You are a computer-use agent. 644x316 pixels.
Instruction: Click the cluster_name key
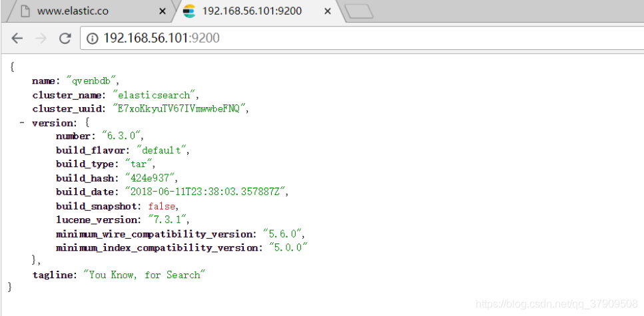(69, 95)
